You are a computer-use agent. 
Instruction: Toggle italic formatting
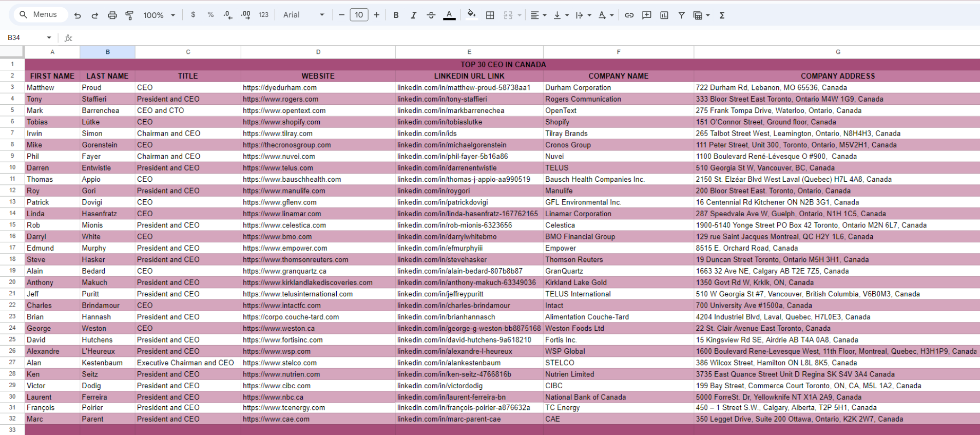[x=413, y=15]
